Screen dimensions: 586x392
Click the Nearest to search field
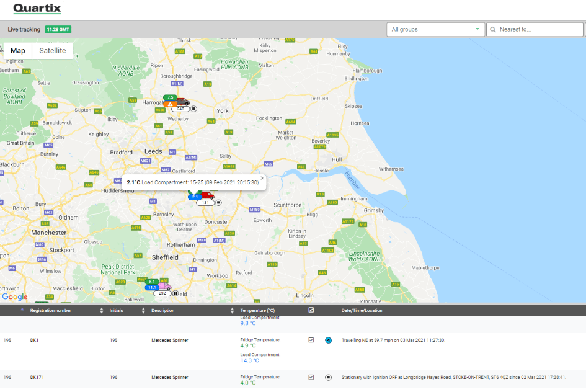coord(535,30)
